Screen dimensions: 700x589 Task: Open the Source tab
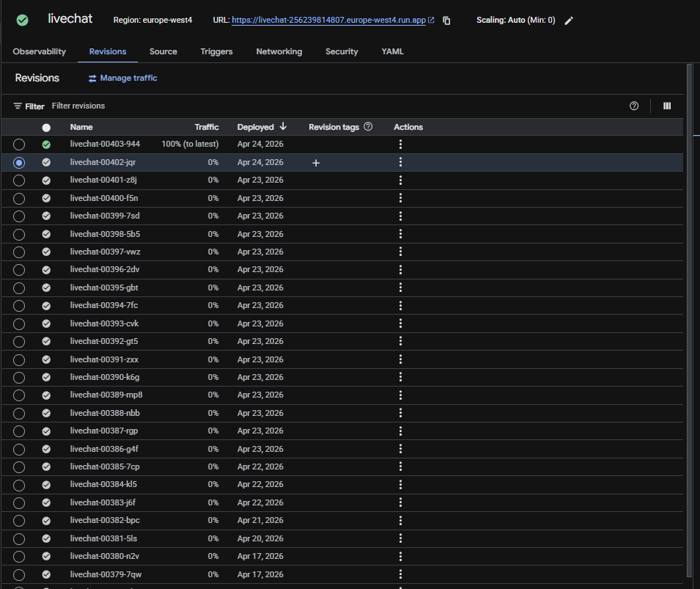(163, 51)
